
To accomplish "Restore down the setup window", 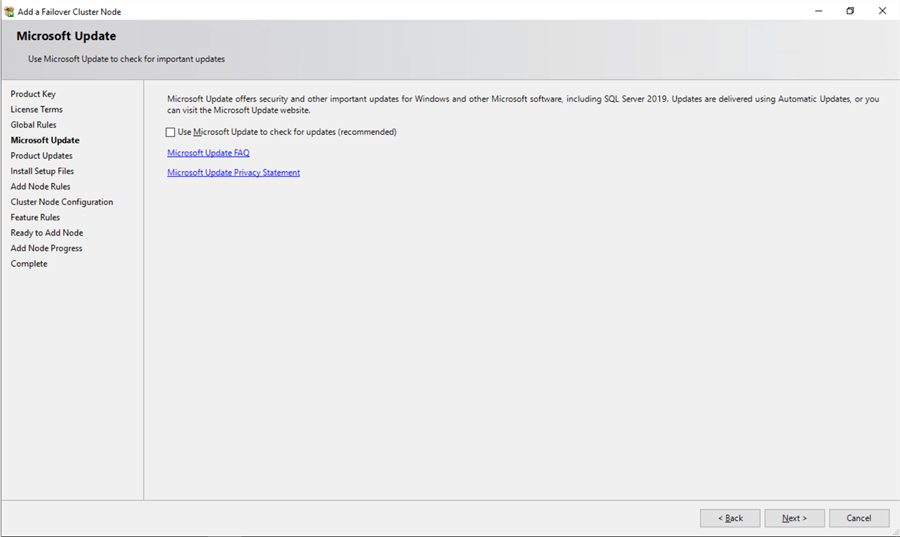I will pos(850,11).
